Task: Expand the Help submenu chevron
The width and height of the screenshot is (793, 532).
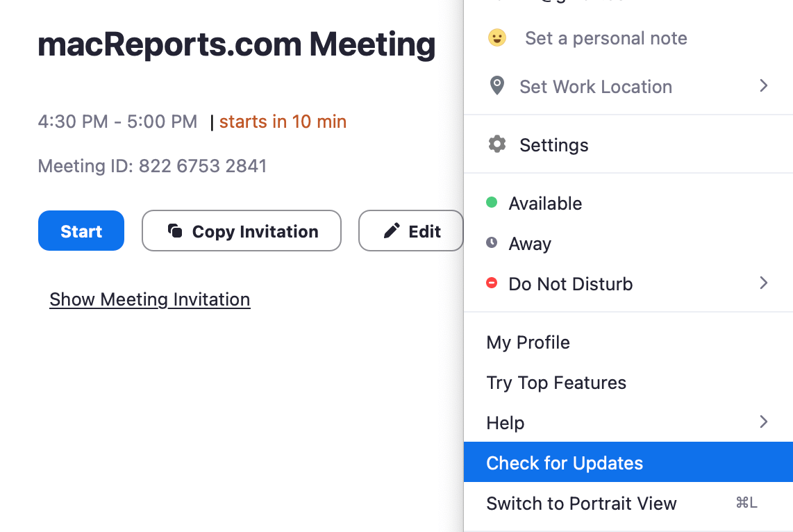Action: [764, 422]
